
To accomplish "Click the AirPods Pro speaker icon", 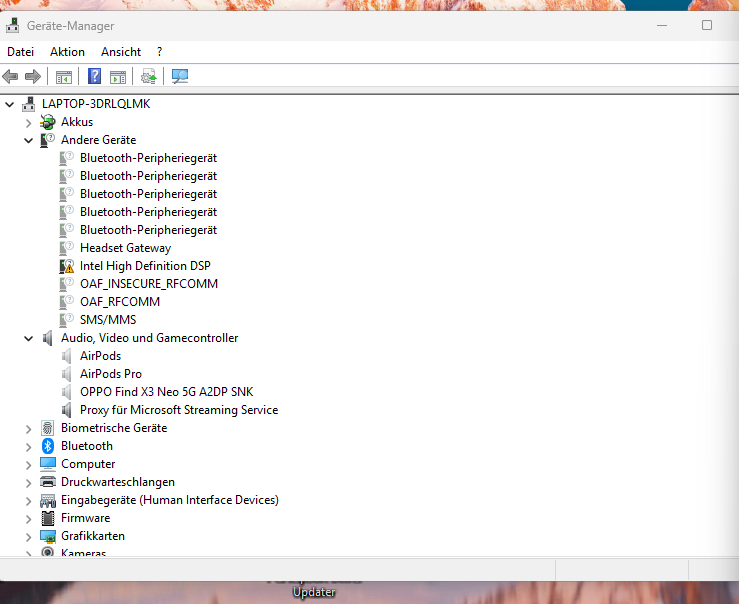I will 66,374.
